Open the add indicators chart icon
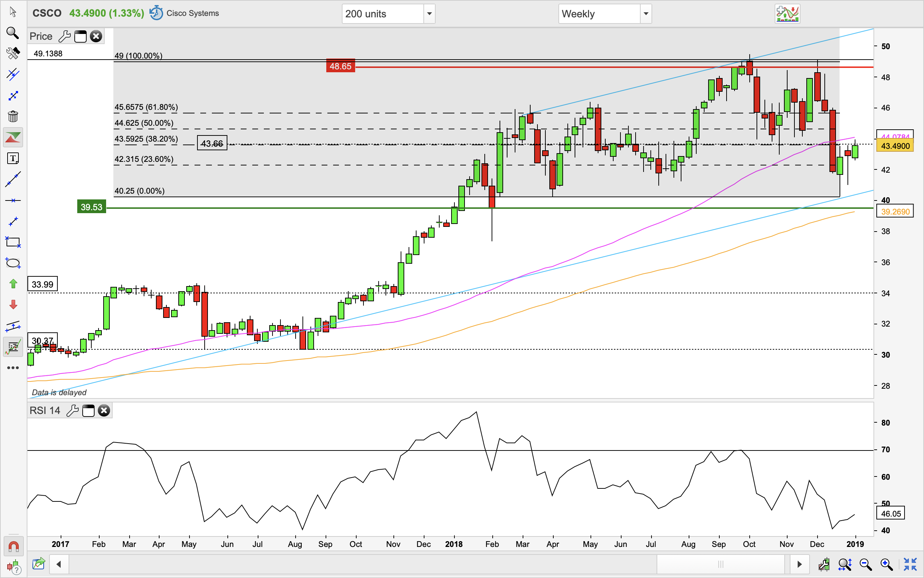 787,14
